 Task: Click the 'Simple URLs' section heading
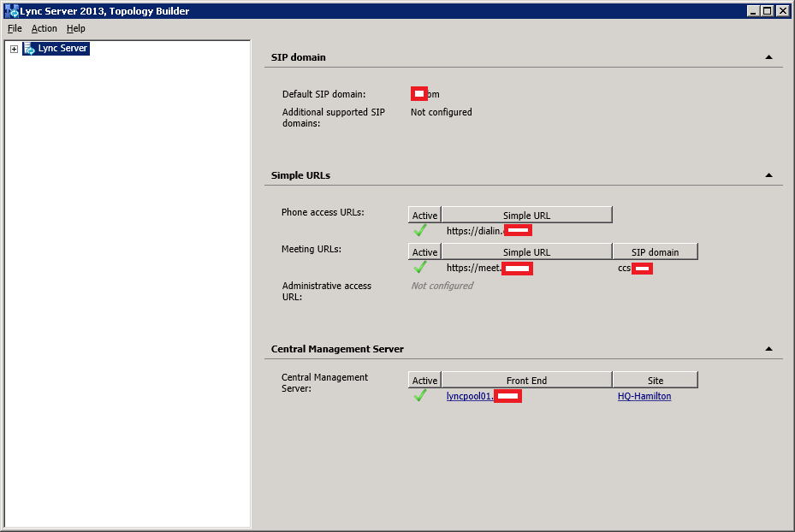point(300,175)
